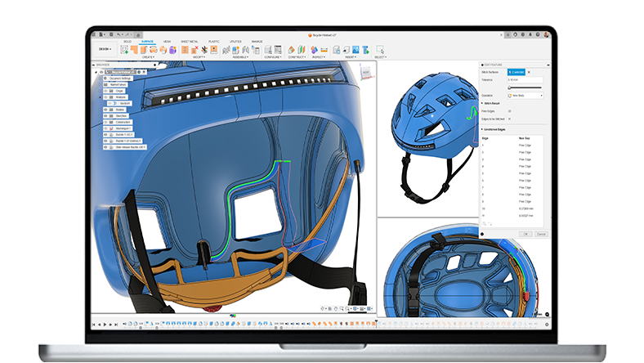Image resolution: width=644 pixels, height=363 pixels.
Task: Click Cancel in Edit Feature dialog
Action: pos(541,235)
